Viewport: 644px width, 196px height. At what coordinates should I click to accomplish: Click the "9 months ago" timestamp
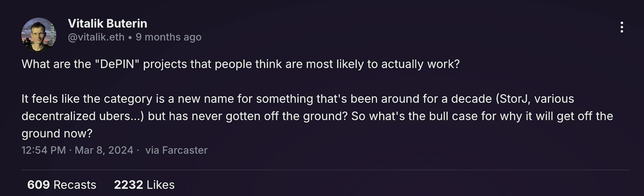coord(169,37)
